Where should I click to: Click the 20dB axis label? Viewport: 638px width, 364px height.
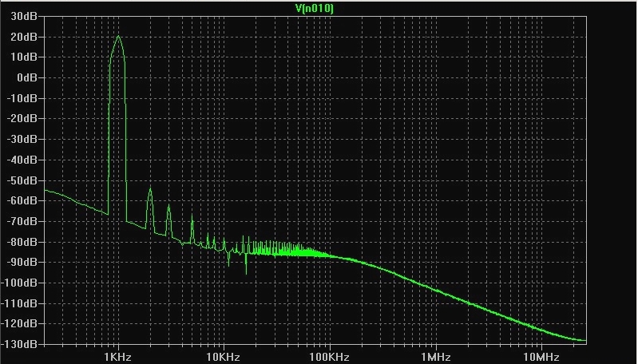[x=24, y=37]
